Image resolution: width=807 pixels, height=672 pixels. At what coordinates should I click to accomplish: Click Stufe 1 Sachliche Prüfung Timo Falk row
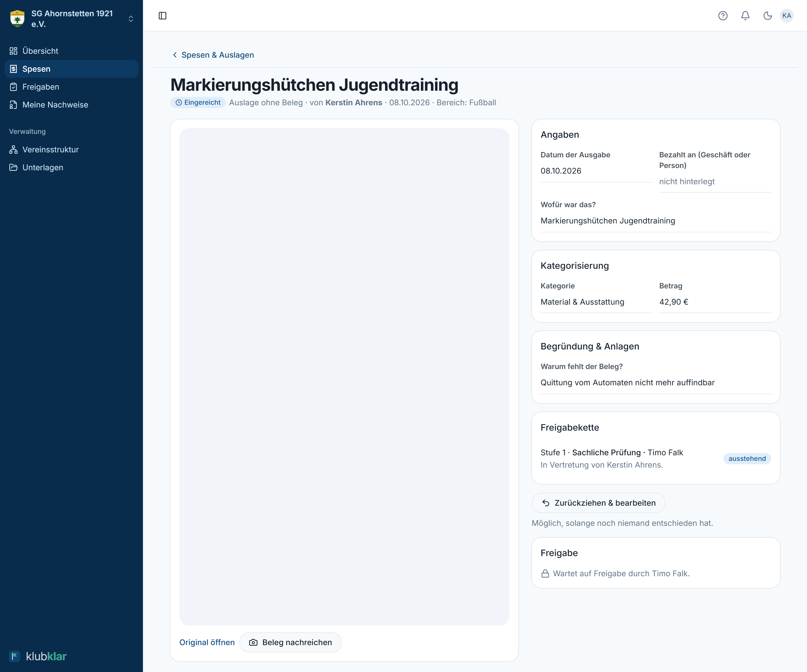612,452
